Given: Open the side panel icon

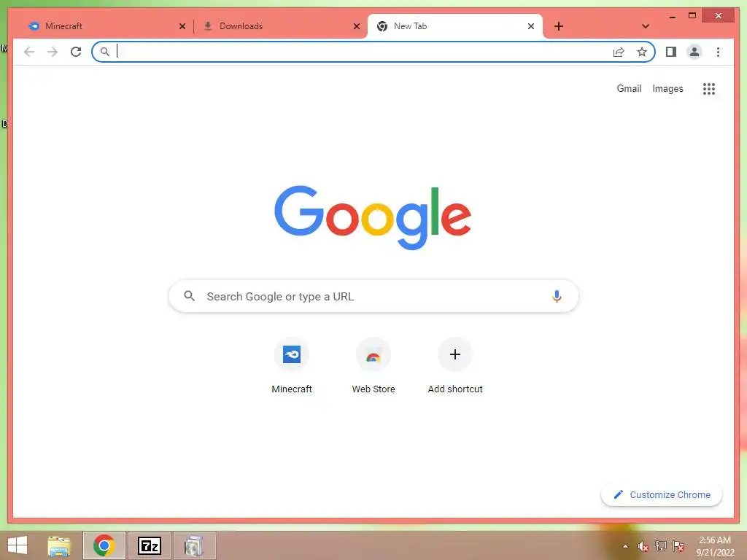Looking at the screenshot, I should [x=671, y=52].
